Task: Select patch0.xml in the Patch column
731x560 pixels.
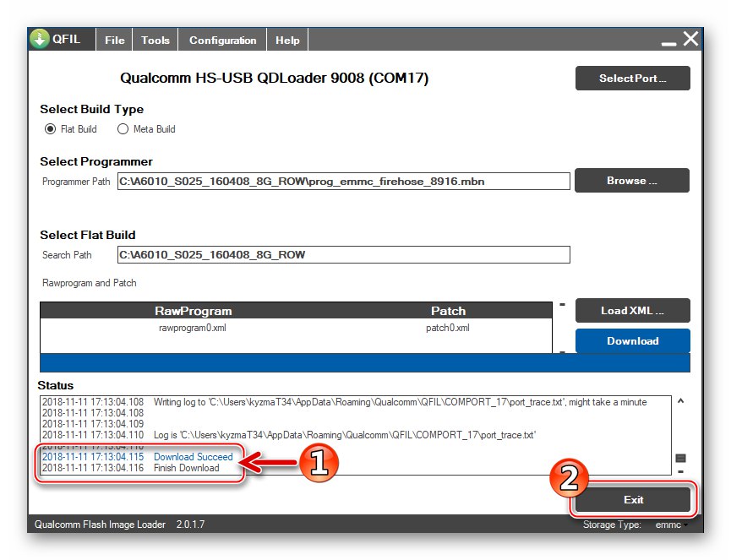Action: point(448,328)
